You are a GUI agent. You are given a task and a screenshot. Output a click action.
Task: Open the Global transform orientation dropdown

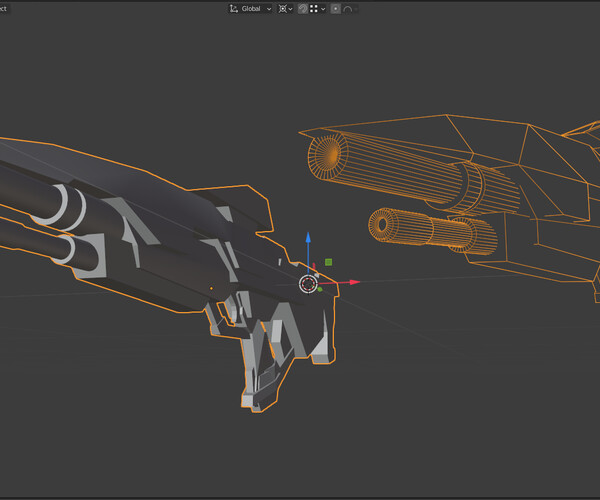point(251,9)
